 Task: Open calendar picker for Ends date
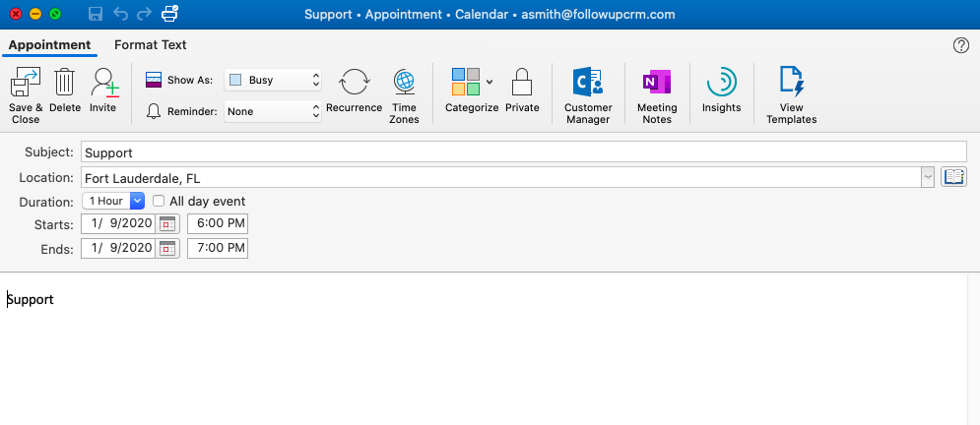point(167,248)
